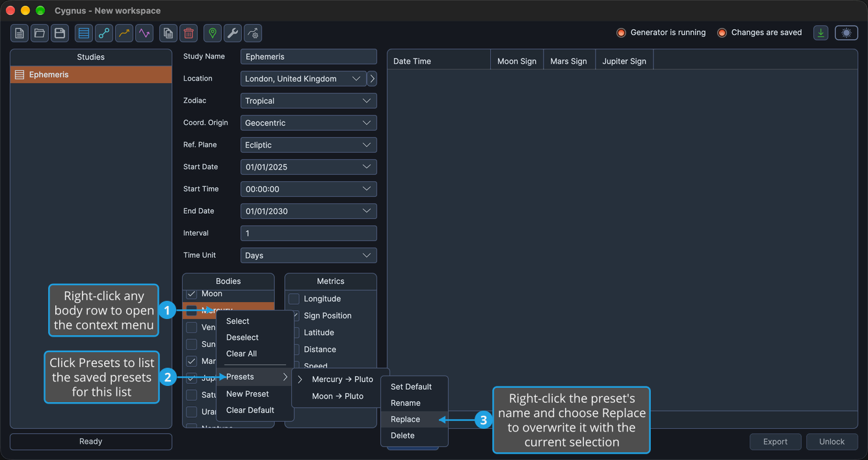Choose Clear Default in the context menu

click(x=255, y=410)
